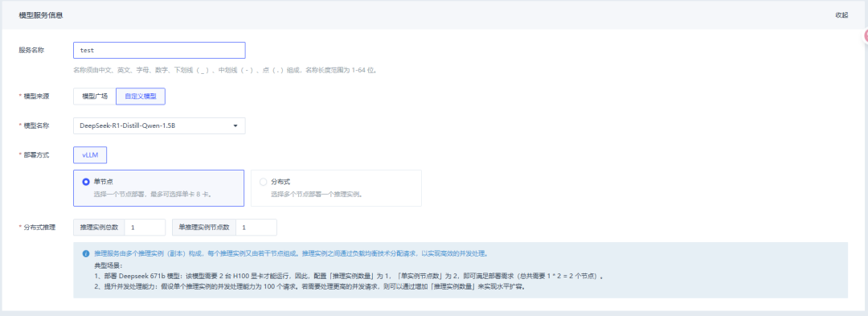Click the 单节点 card description text
The width and height of the screenshot is (868, 316).
(152, 195)
